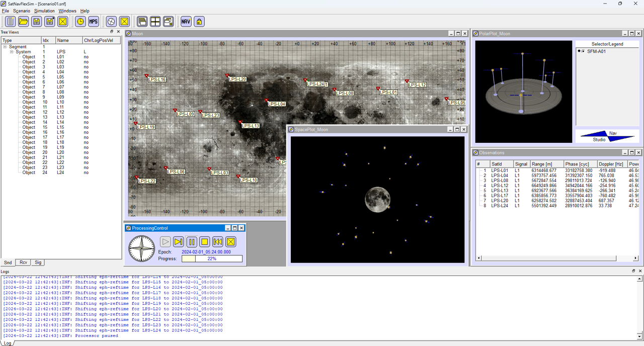Screen dimensions: 644x346
Task: Switch to the Rcv tab
Action: tap(23, 263)
